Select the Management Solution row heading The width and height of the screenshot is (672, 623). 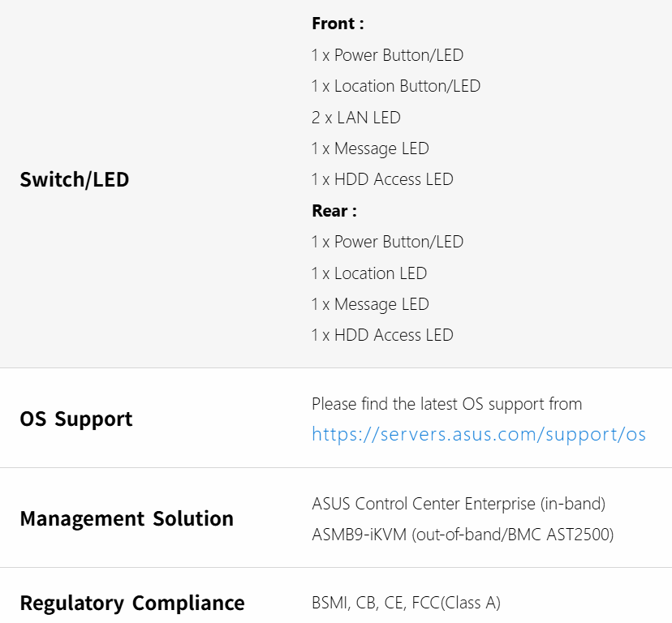point(127,519)
